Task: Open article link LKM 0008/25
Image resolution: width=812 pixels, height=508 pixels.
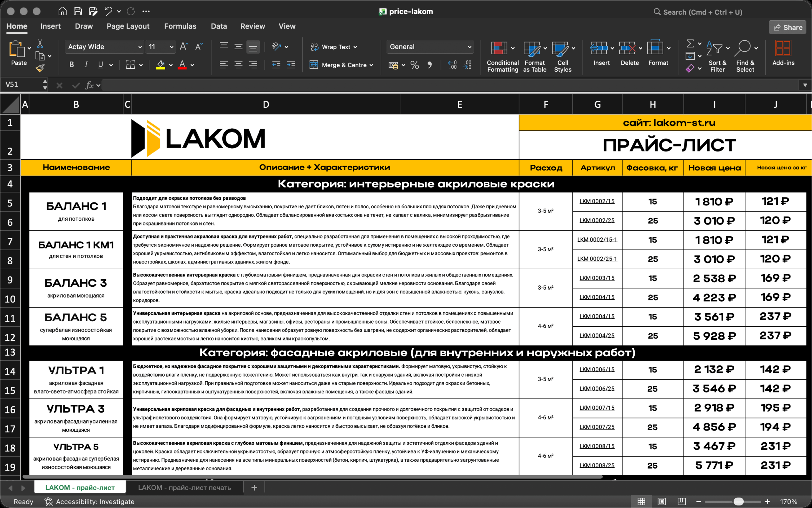Action: pyautogui.click(x=597, y=465)
